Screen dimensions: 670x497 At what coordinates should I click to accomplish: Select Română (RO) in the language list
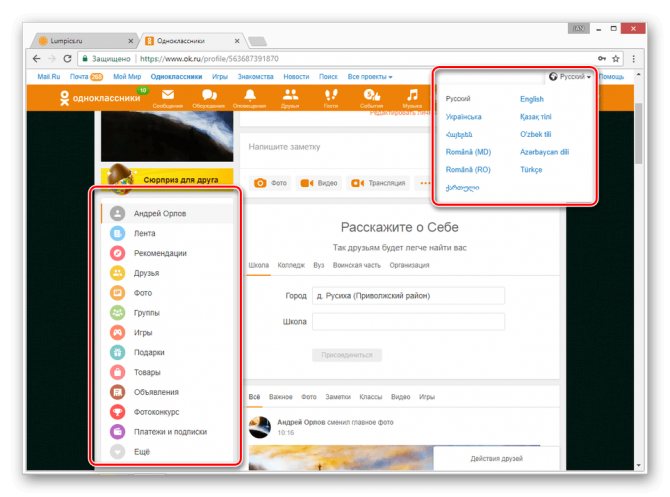click(468, 170)
